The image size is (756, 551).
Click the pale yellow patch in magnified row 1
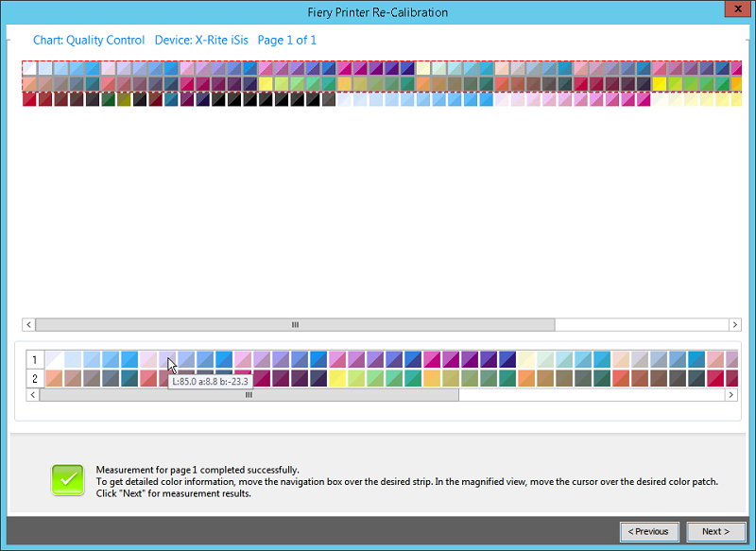(x=526, y=360)
